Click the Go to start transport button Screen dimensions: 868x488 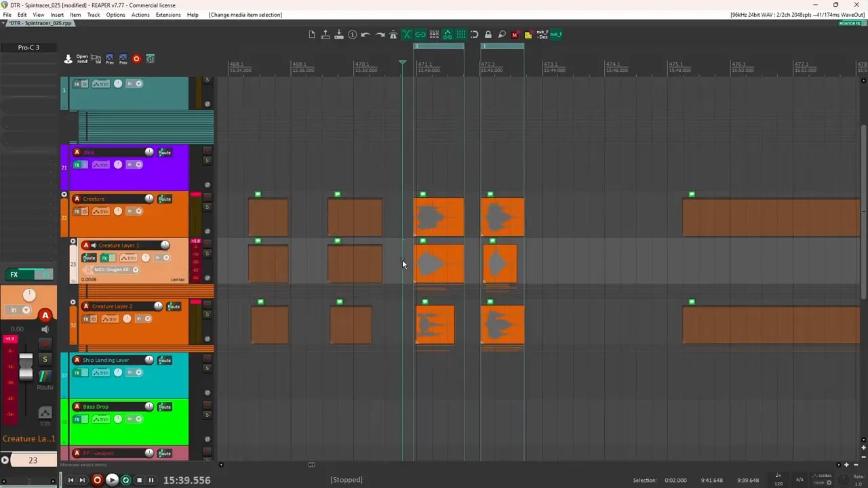[71, 480]
